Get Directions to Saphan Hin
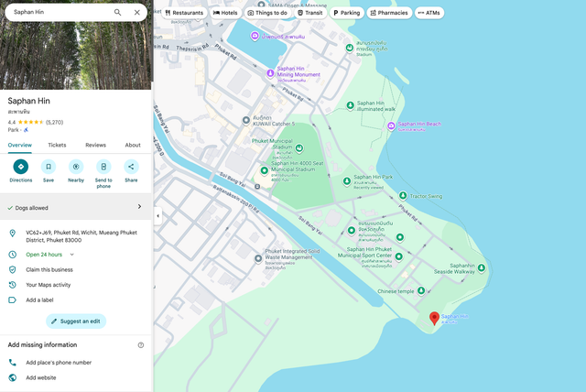This screenshot has width=586, height=392. click(x=21, y=170)
